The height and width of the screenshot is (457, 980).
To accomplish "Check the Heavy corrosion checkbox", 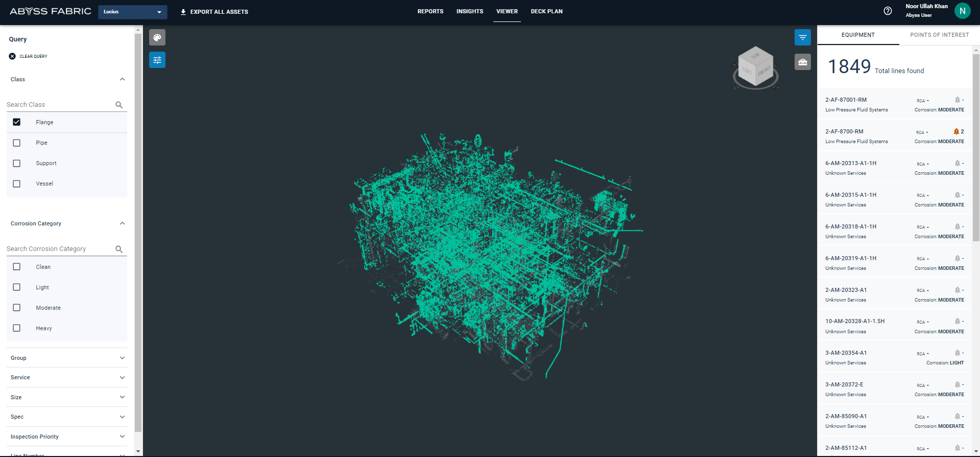I will pyautogui.click(x=17, y=328).
